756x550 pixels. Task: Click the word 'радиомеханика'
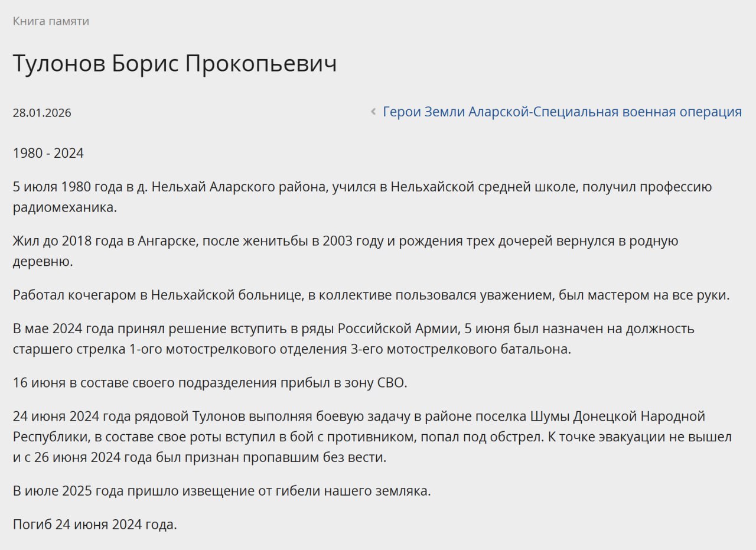pos(65,207)
